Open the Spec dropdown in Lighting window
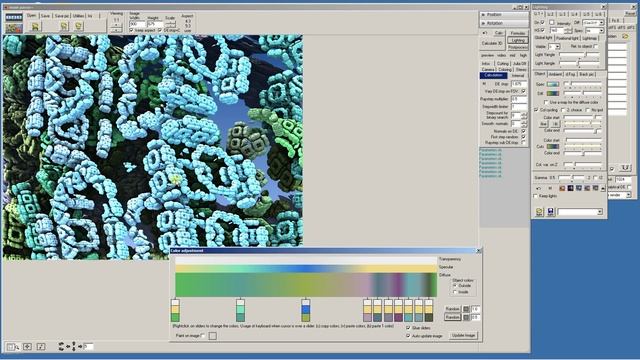 click(602, 31)
